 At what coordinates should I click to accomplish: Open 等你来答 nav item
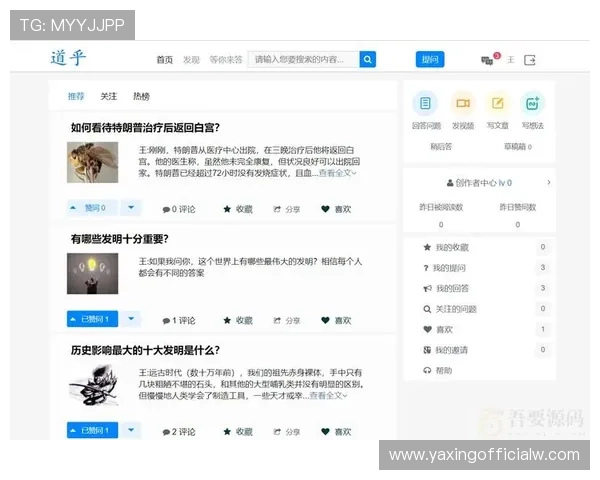(226, 60)
